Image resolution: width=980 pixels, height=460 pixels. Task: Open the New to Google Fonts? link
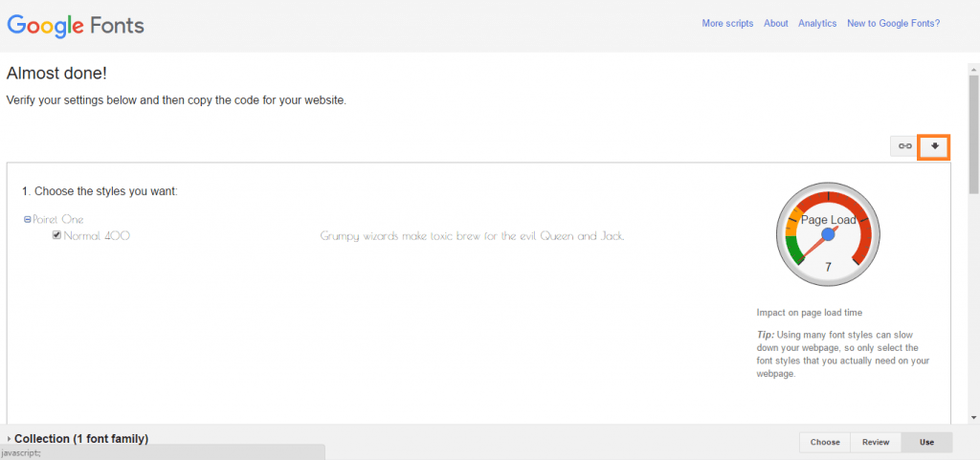[893, 23]
